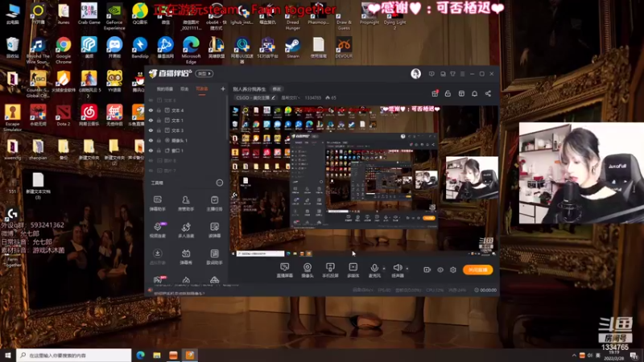This screenshot has width=644, height=362.
Task: Hide the 摄像头 1 source layer
Action: (151, 140)
